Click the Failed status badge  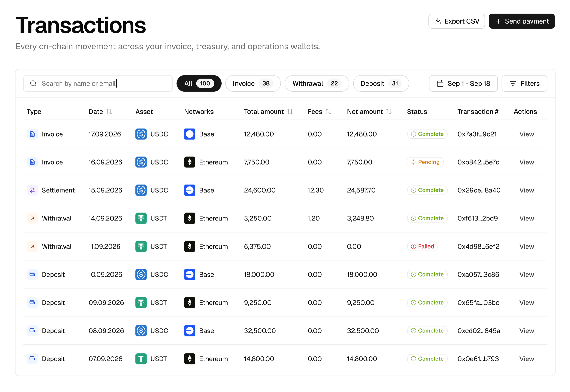point(422,246)
